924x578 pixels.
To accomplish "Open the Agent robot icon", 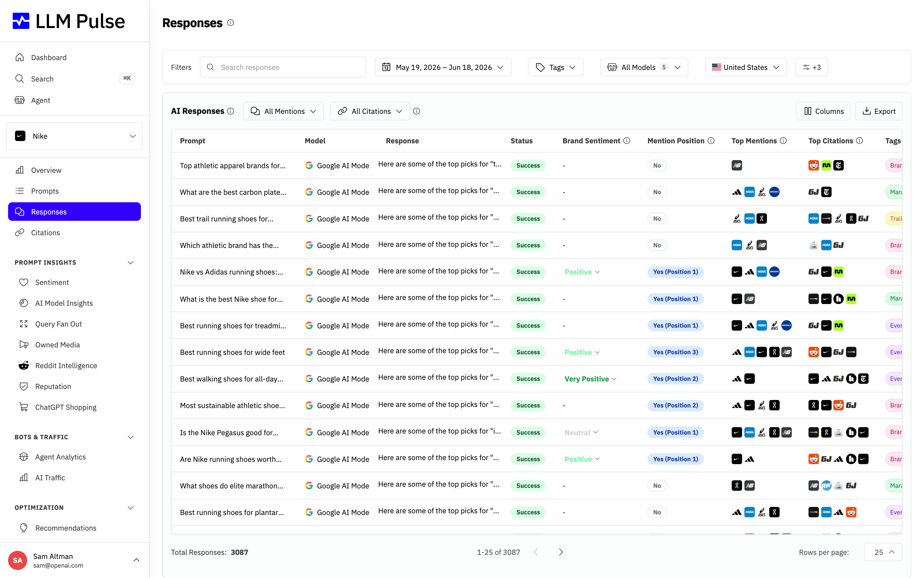I will pos(19,100).
